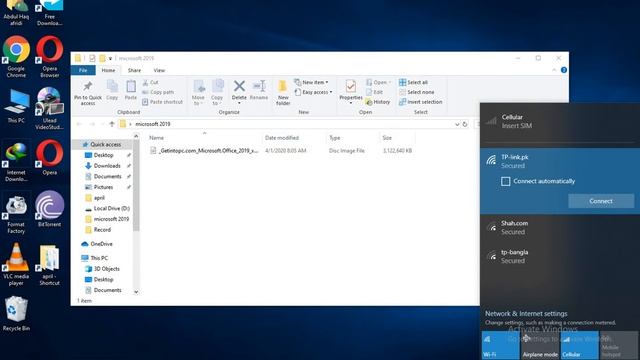Viewport: 640px width, 360px height.
Task: Toggle the Cellular quick action tile
Action: point(580,345)
